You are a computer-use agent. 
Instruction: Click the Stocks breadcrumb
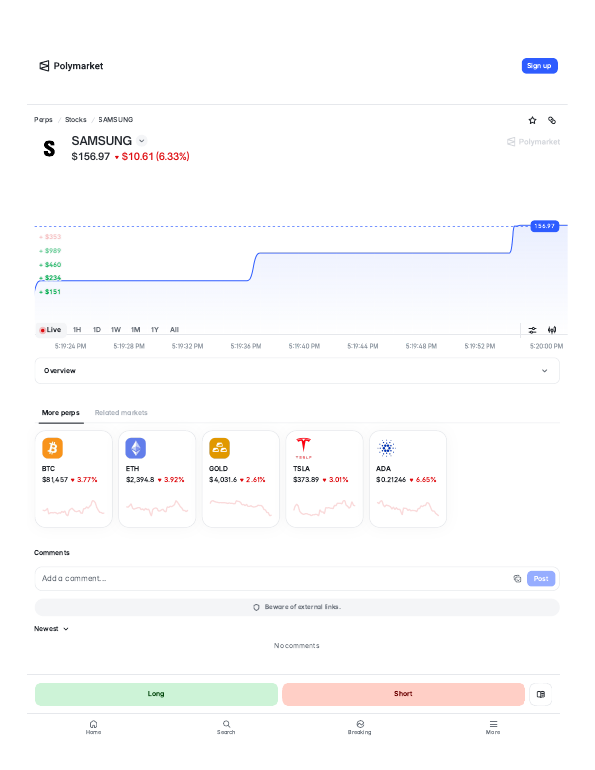(x=76, y=120)
